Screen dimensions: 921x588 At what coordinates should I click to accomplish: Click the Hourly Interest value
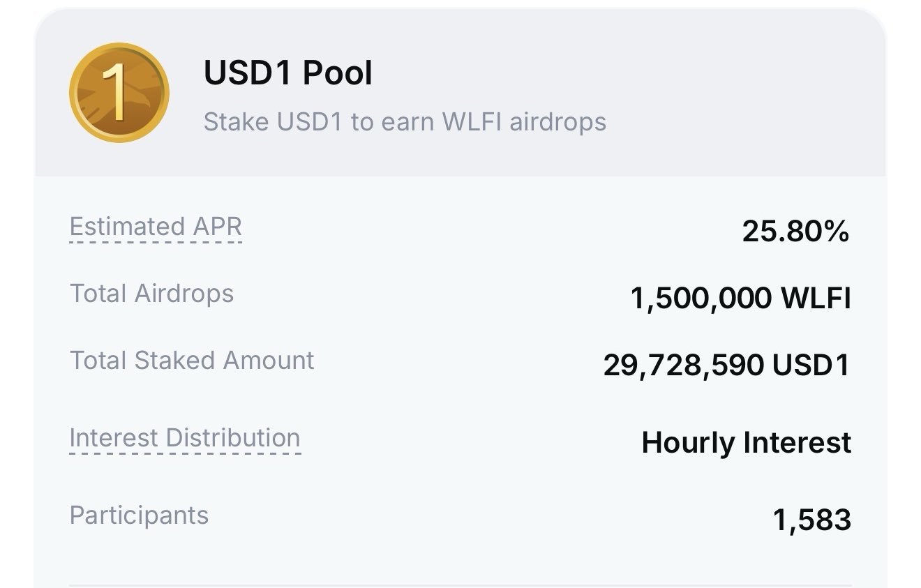click(746, 443)
